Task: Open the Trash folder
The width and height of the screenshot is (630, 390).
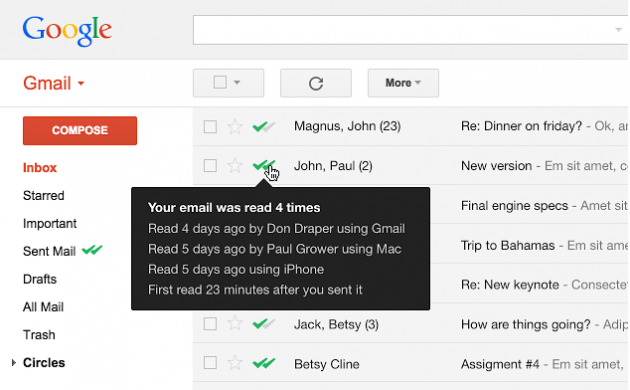Action: (x=39, y=335)
